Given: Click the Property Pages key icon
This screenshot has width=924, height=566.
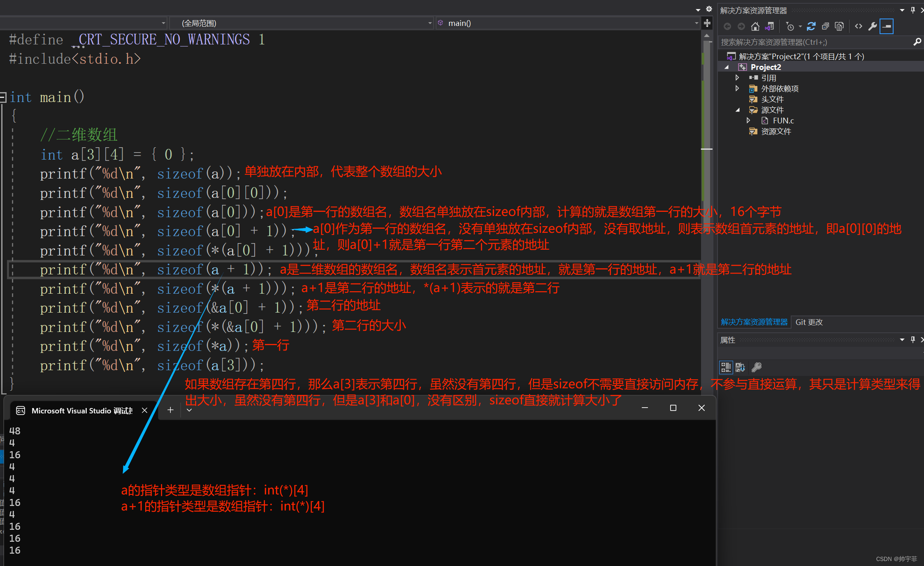Looking at the screenshot, I should coord(757,367).
